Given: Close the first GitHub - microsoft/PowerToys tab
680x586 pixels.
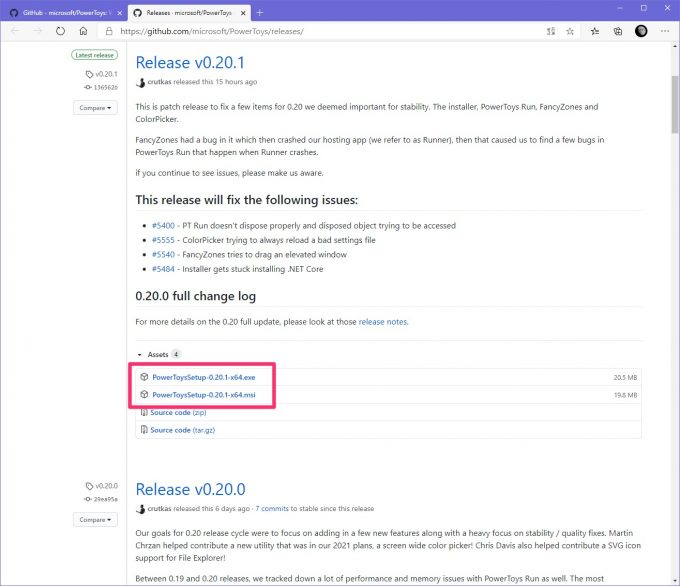Looking at the screenshot, I should click(x=119, y=13).
